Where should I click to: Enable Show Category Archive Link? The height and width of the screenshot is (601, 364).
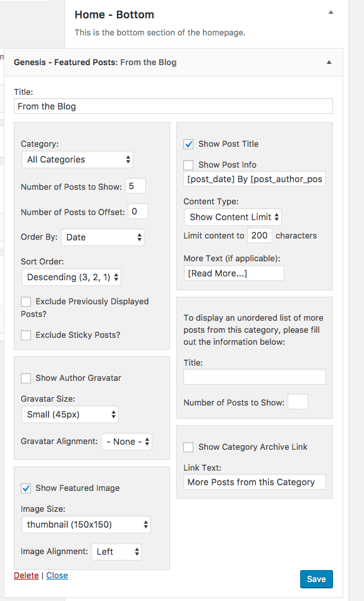click(x=188, y=447)
